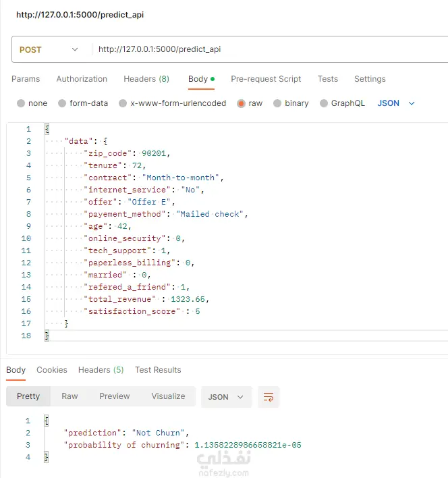Toggle the word wrap icon in response toolbar

tap(269, 397)
